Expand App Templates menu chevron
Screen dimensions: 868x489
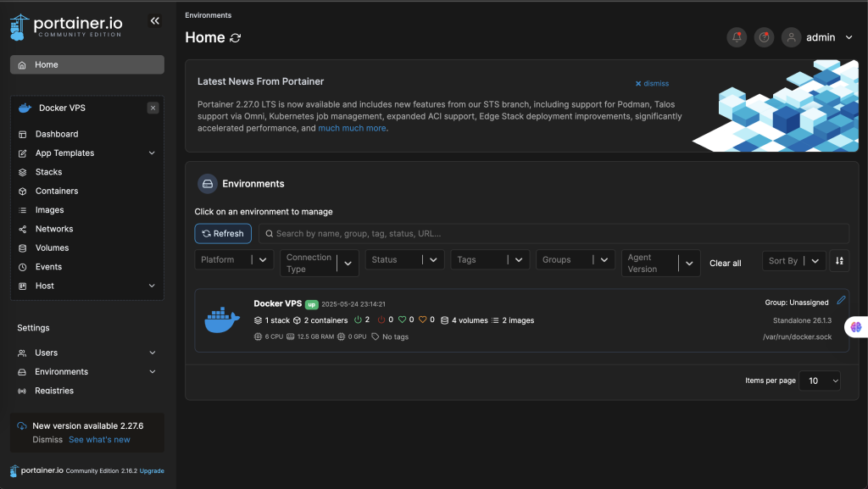point(152,153)
